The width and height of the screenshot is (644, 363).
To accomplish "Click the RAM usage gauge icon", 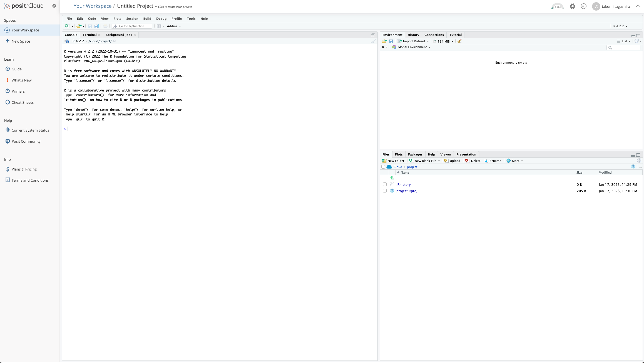I will point(557,6).
